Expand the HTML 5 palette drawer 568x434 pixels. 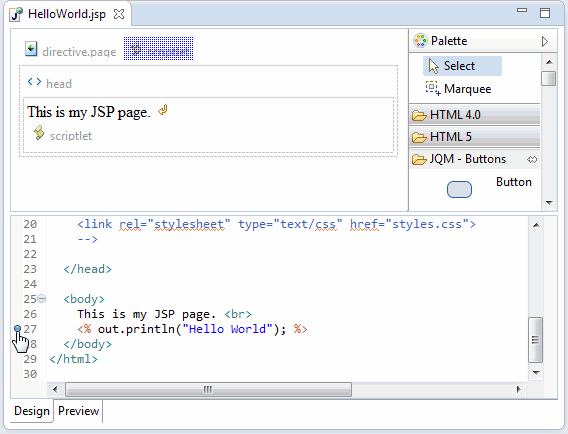pos(475,137)
